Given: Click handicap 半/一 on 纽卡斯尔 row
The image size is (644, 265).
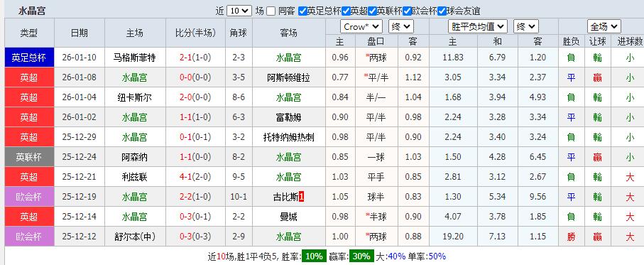Looking at the screenshot, I should pyautogui.click(x=376, y=97).
